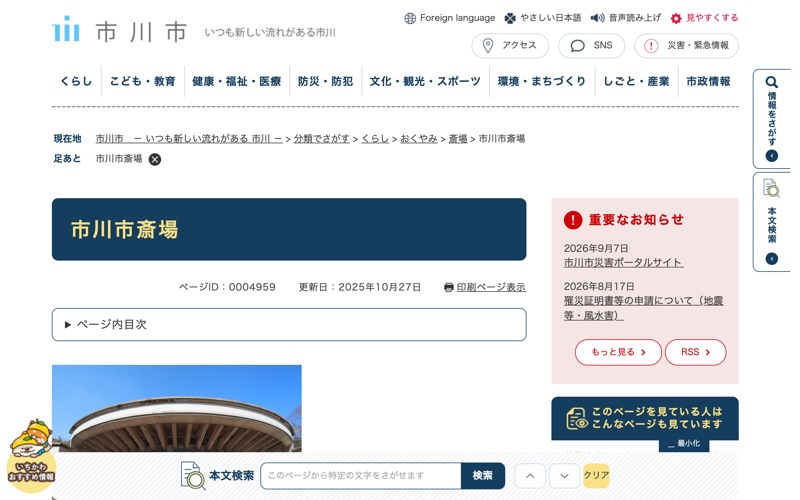Image resolution: width=800 pixels, height=500 pixels.
Task: Click 更新日：2025年10月27日 text
Action: tap(360, 287)
